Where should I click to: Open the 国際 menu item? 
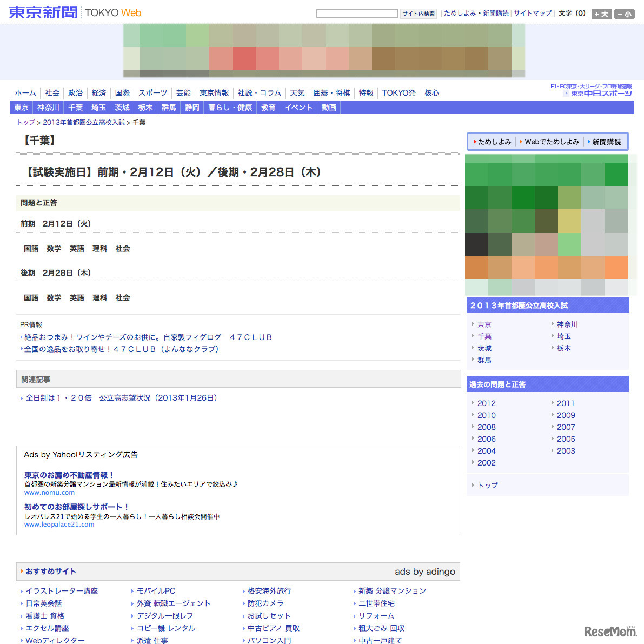(x=122, y=93)
